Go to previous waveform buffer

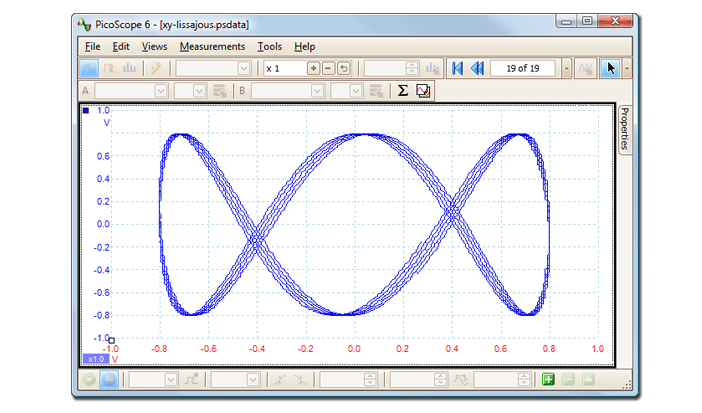[x=477, y=69]
